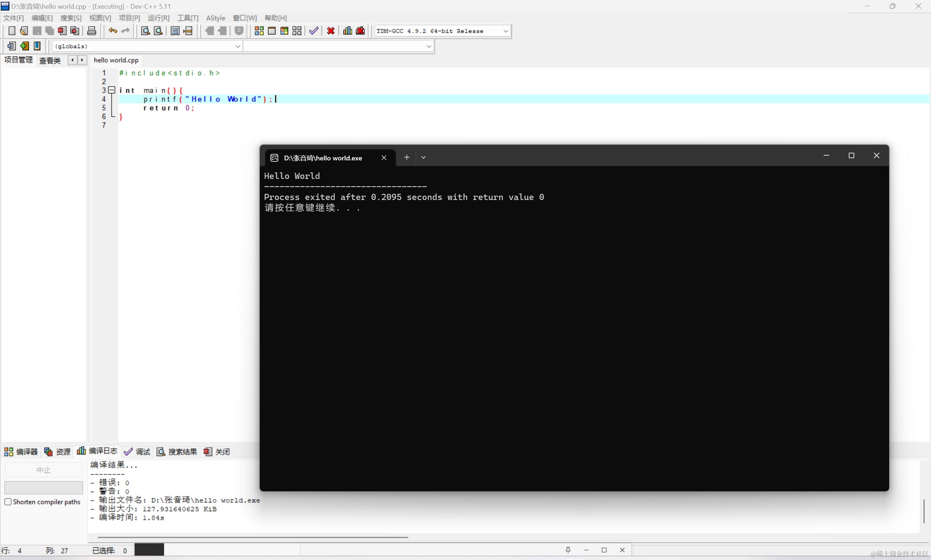Open the (globals) class browser dropdown
The image size is (931, 560).
click(238, 46)
